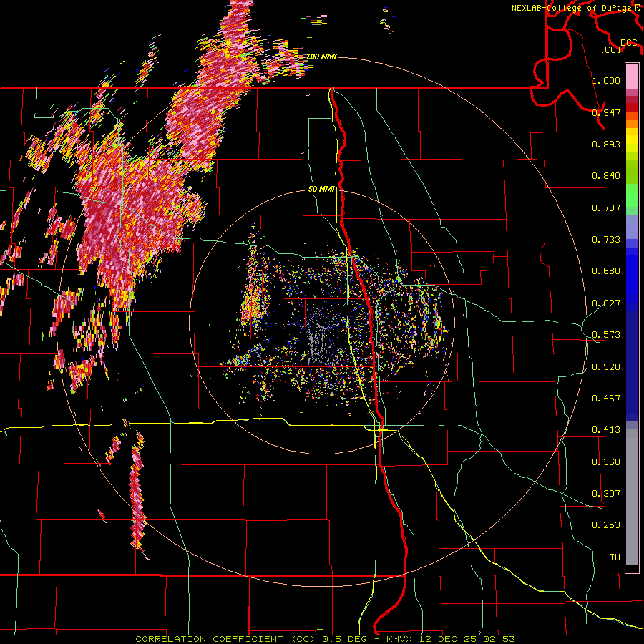644x644 pixels.
Task: Click the 0.840 scale value
Action: (606, 176)
